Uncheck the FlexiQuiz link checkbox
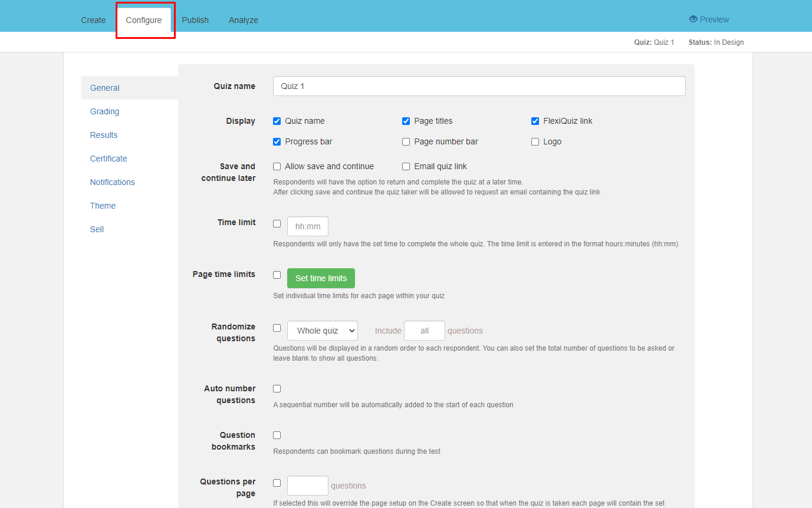Screen dimensions: 812x508 pos(535,121)
